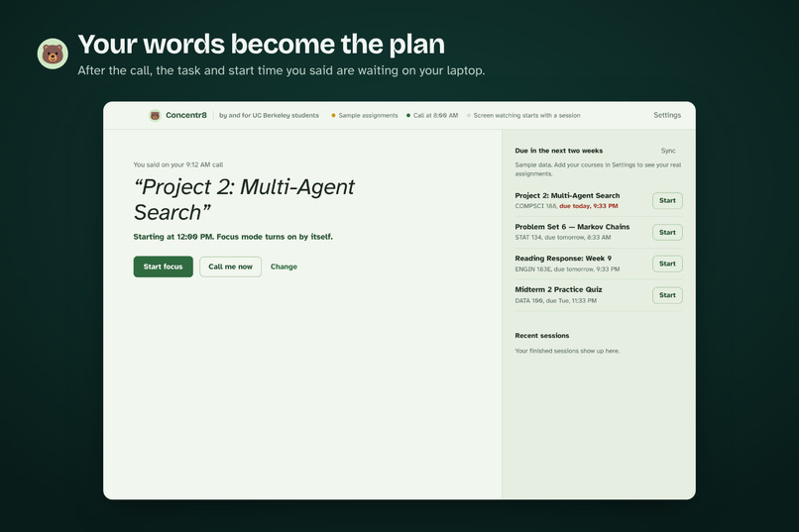The width and height of the screenshot is (799, 532).
Task: Click Sync in the assignments panel
Action: point(668,151)
